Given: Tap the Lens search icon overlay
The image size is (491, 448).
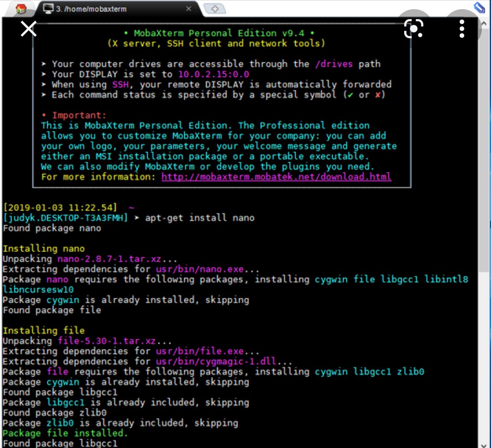Looking at the screenshot, I should pos(414,29).
